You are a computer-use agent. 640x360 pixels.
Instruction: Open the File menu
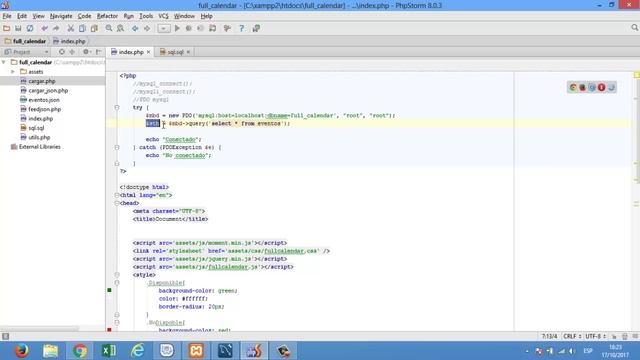tap(7, 16)
